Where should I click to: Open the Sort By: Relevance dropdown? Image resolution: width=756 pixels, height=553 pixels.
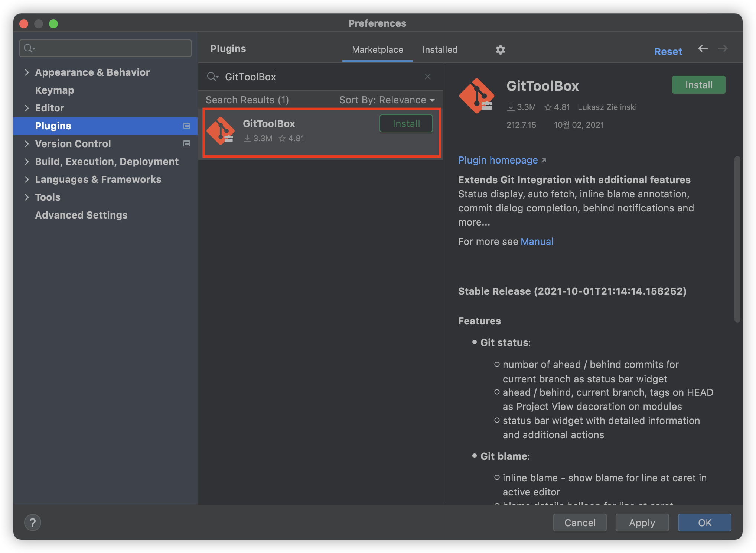(387, 100)
